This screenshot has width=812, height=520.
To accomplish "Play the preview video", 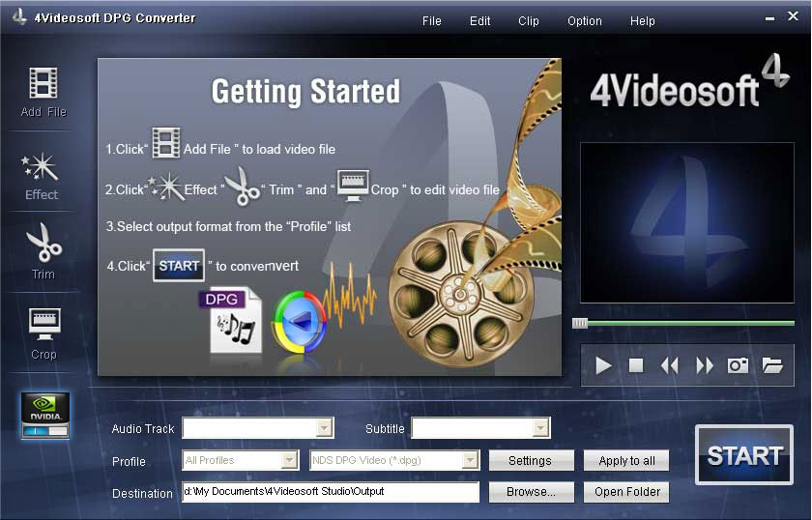I will point(603,365).
